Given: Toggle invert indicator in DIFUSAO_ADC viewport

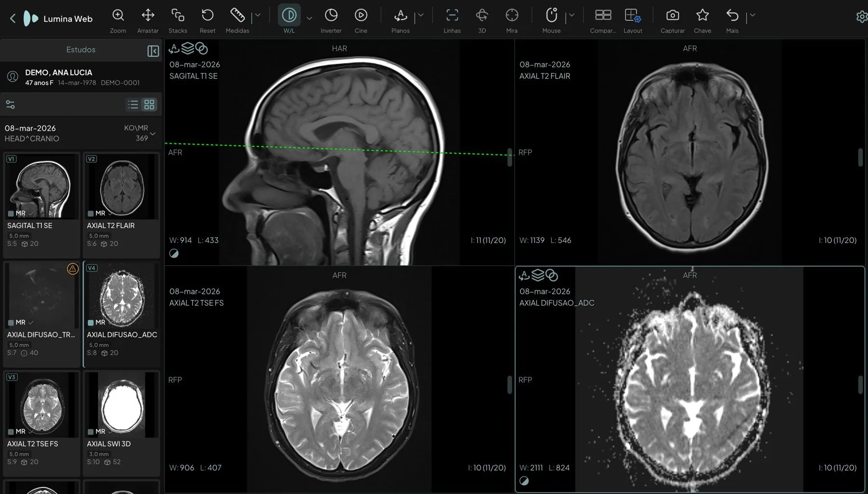Looking at the screenshot, I should pos(524,480).
